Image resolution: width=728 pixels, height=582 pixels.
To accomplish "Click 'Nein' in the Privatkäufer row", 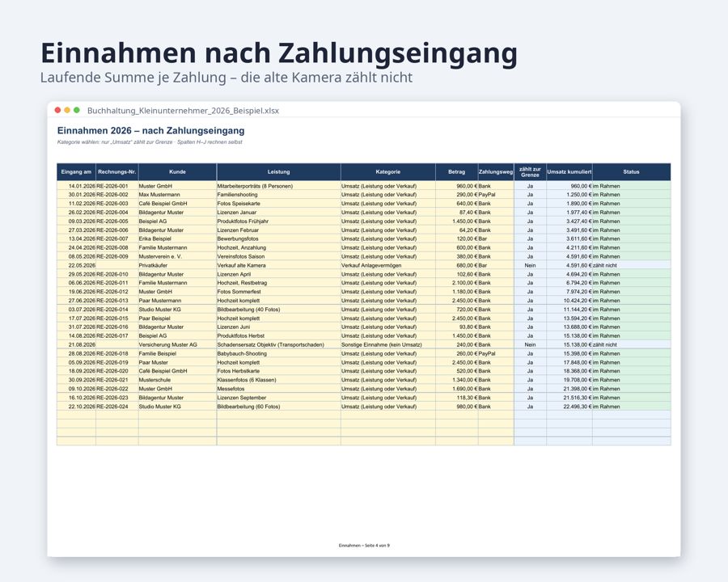I will [x=530, y=265].
